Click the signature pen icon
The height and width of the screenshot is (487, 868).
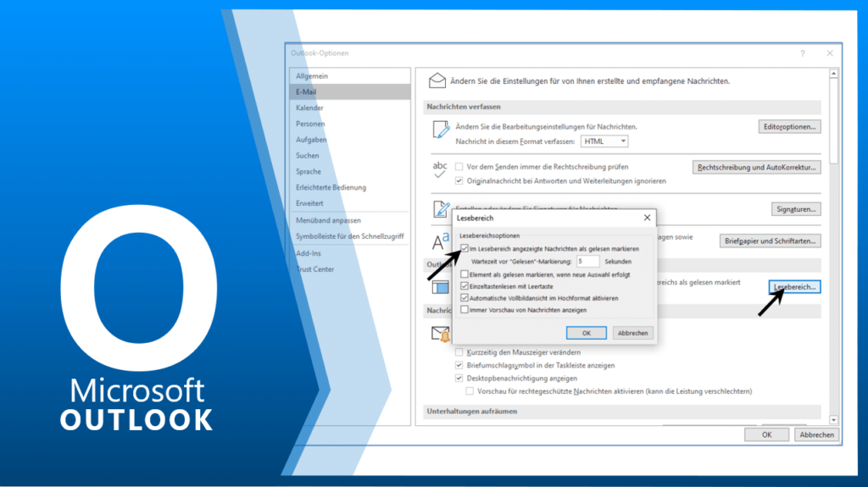click(x=441, y=209)
